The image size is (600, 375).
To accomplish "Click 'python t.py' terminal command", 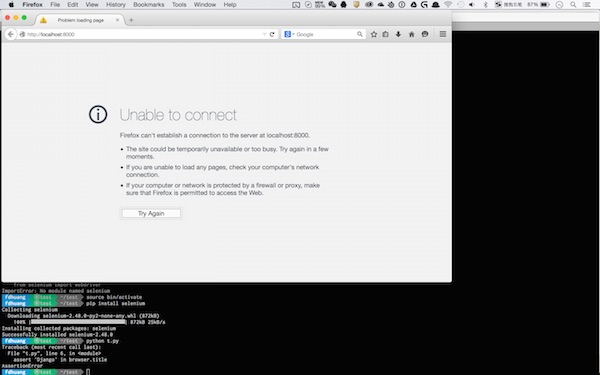I will pyautogui.click(x=102, y=341).
